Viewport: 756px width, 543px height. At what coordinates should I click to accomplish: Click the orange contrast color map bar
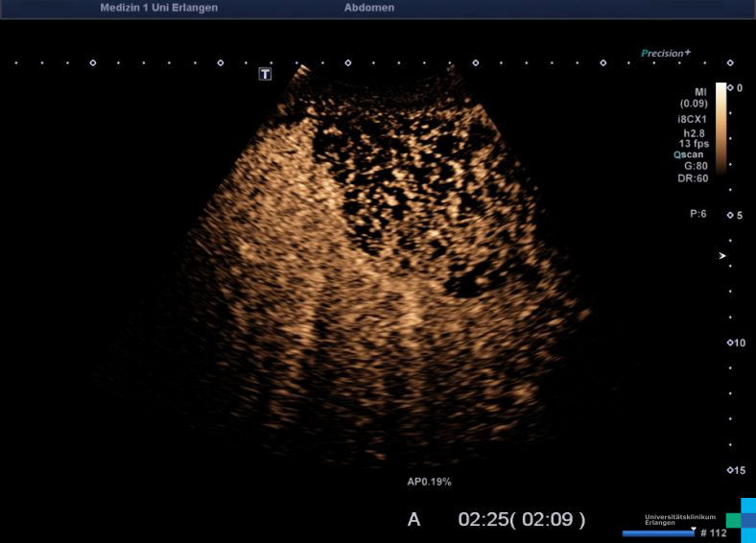coord(721,125)
